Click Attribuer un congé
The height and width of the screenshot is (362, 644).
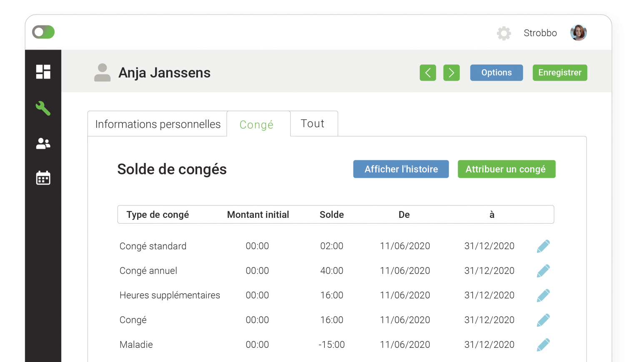(506, 169)
